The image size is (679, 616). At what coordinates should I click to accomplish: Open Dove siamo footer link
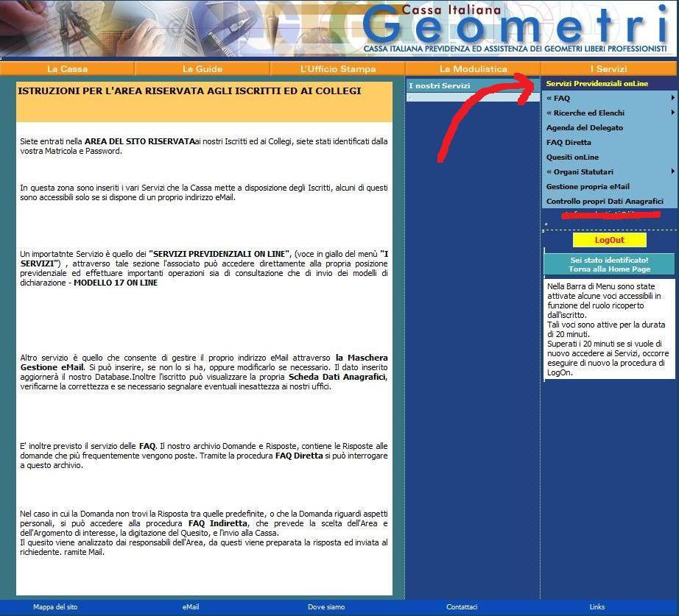click(x=326, y=607)
